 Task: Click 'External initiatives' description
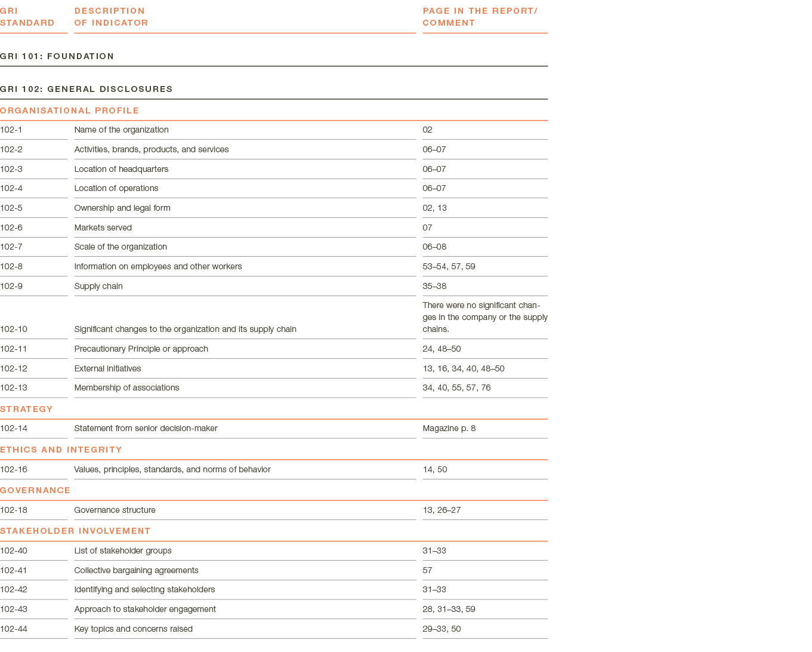[x=107, y=368]
